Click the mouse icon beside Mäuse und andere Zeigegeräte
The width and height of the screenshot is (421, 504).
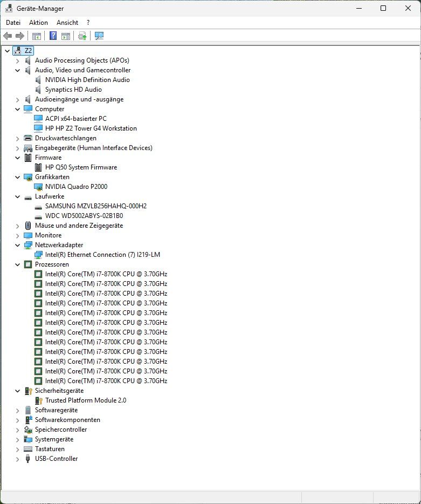point(28,226)
